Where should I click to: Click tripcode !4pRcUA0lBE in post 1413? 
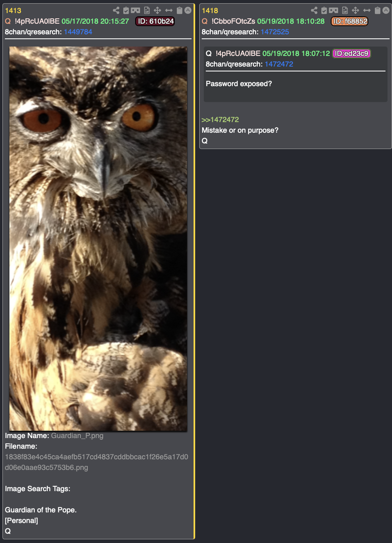(37, 21)
